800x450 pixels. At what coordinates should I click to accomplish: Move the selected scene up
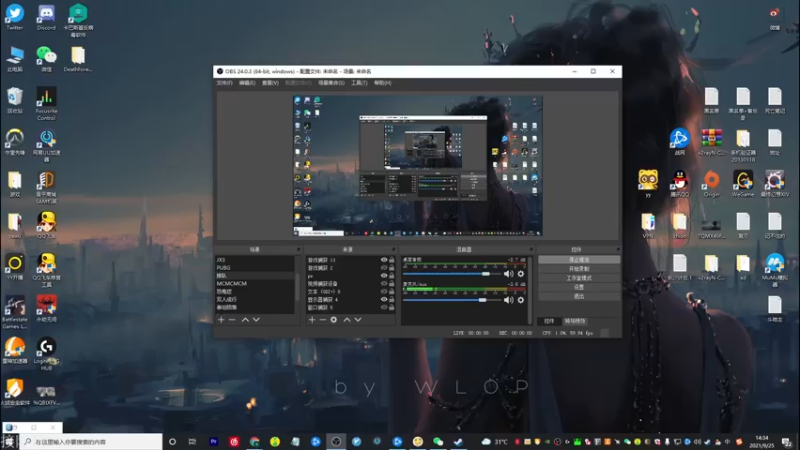[245, 319]
